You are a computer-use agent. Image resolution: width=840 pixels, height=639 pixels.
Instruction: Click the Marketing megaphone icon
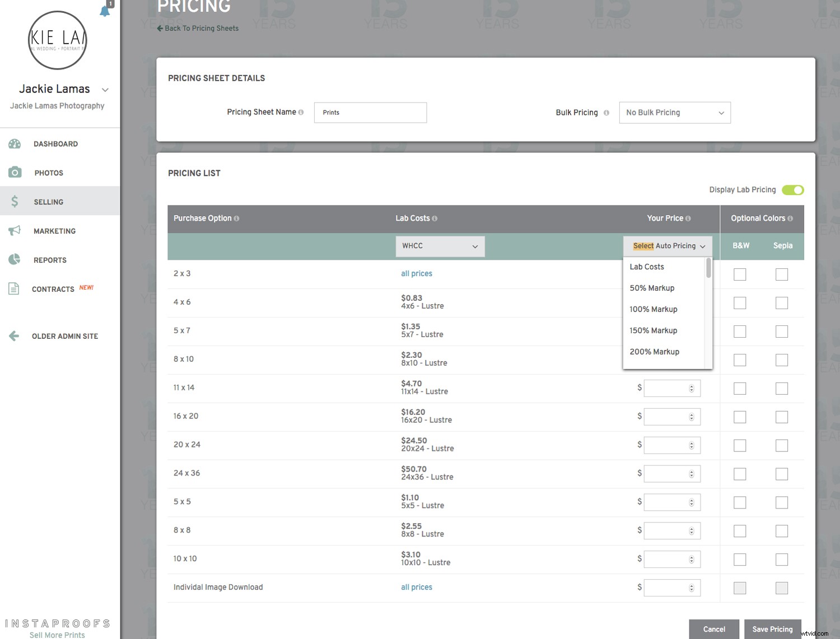(x=15, y=231)
